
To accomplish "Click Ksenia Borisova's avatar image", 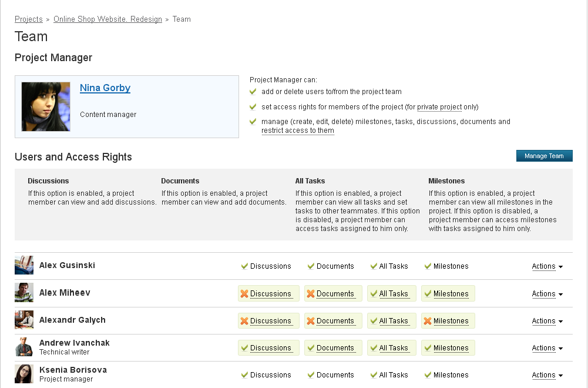I will 24,374.
